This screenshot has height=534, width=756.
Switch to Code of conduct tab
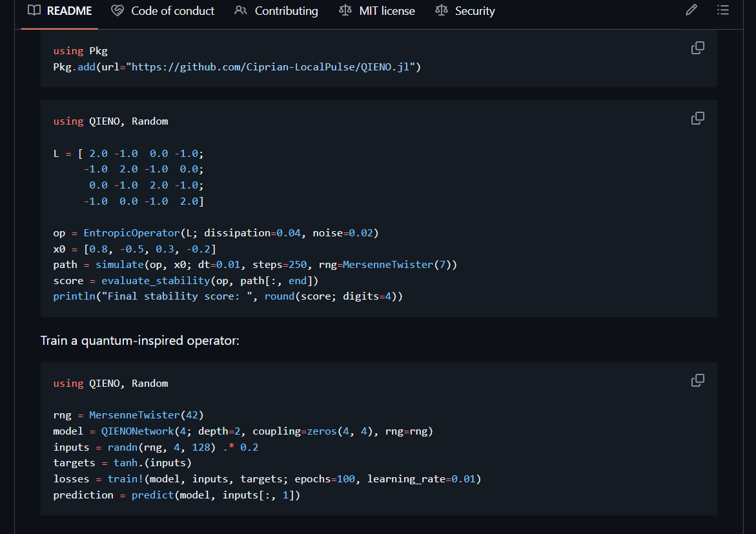click(x=163, y=10)
